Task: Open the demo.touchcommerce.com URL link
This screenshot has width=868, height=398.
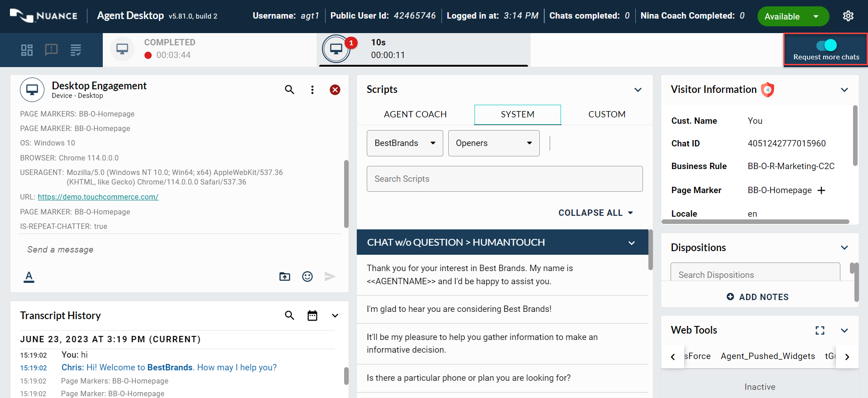Action: [x=98, y=197]
